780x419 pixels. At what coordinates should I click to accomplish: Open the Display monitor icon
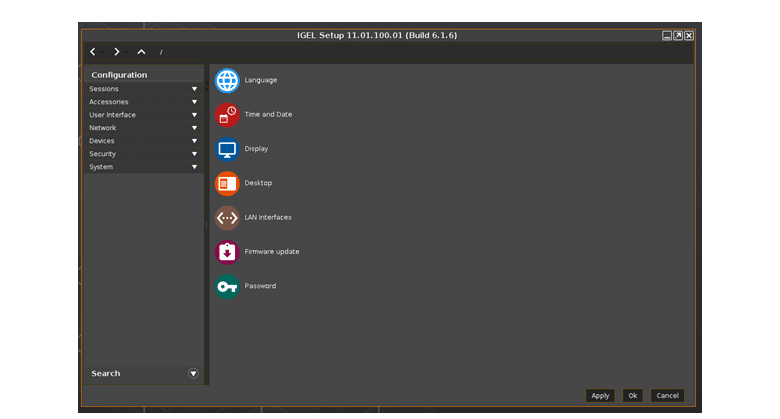coord(227,149)
